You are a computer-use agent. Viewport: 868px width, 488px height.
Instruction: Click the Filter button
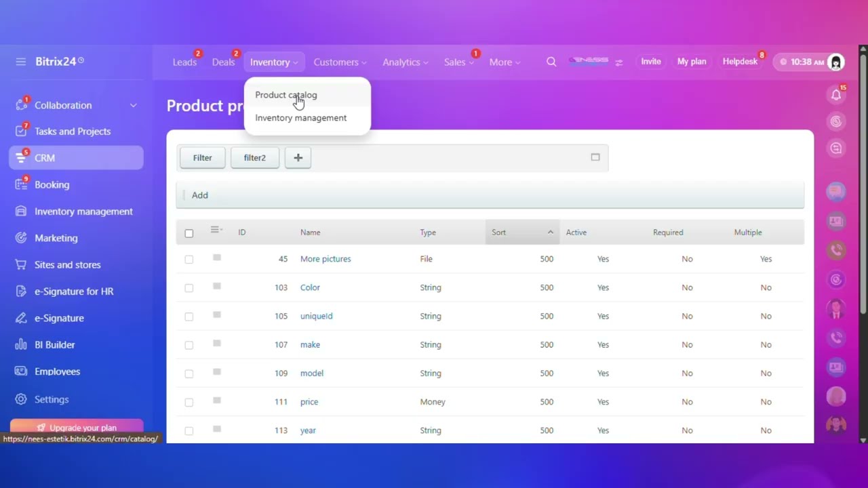pyautogui.click(x=202, y=158)
